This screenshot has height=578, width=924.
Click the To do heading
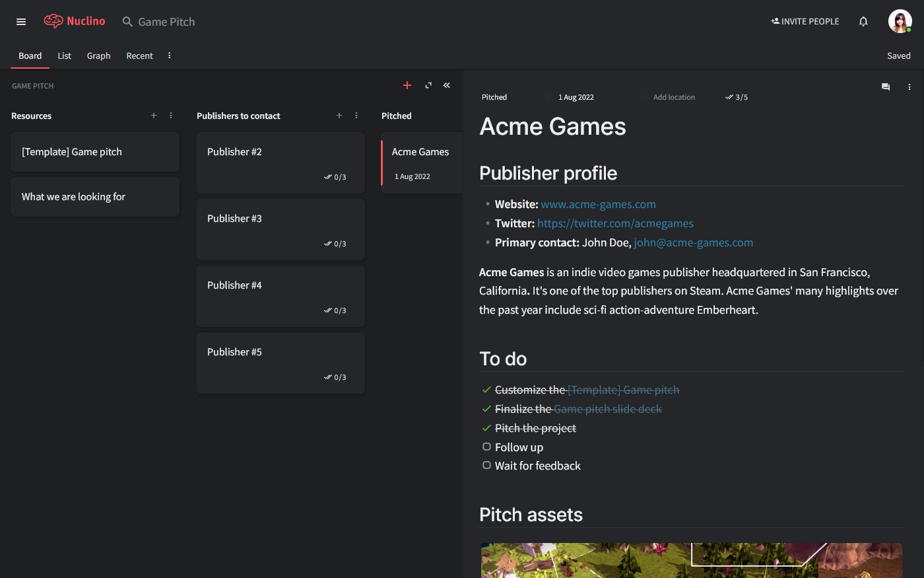click(x=503, y=359)
